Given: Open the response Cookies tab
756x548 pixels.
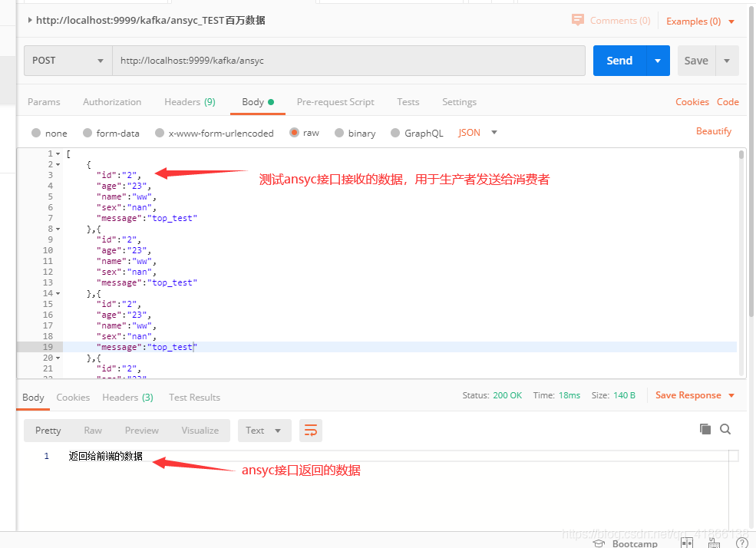Looking at the screenshot, I should [x=73, y=397].
